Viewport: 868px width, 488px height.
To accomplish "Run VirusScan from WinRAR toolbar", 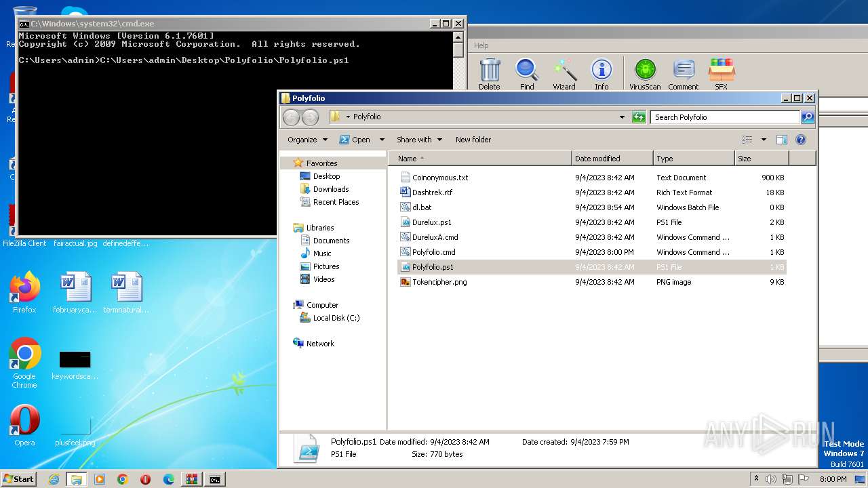I will 645,74.
